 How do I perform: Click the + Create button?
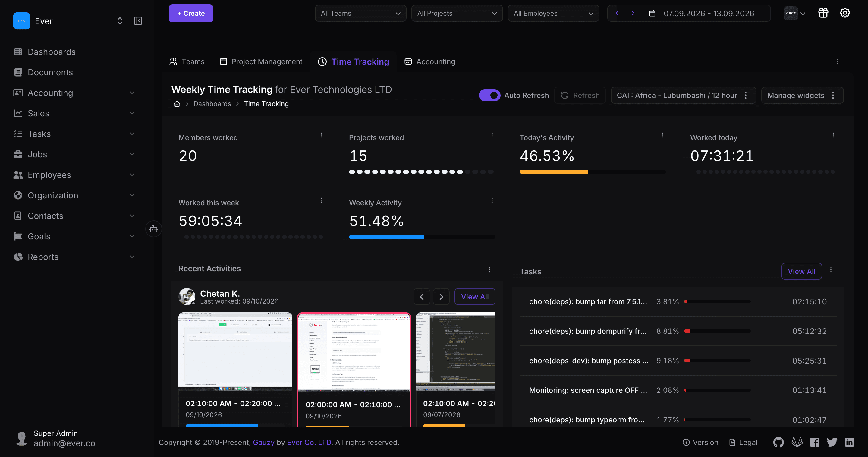[191, 14]
